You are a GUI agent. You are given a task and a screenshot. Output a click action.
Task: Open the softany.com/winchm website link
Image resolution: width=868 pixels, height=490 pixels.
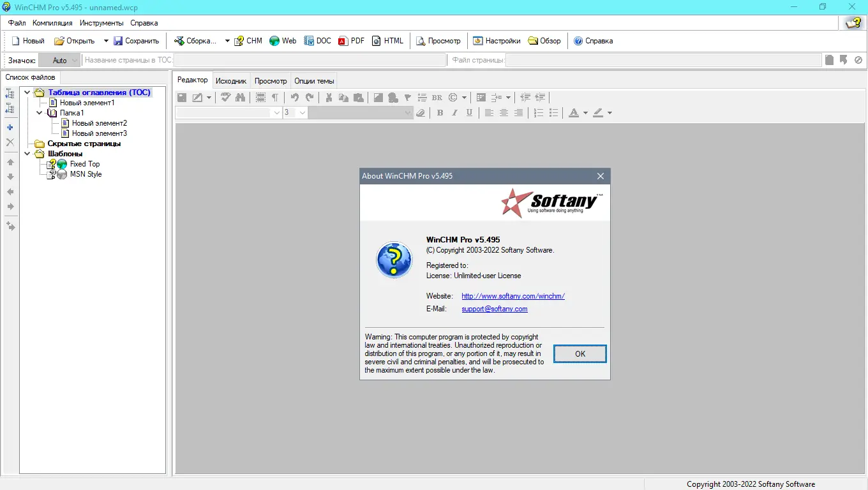click(513, 296)
